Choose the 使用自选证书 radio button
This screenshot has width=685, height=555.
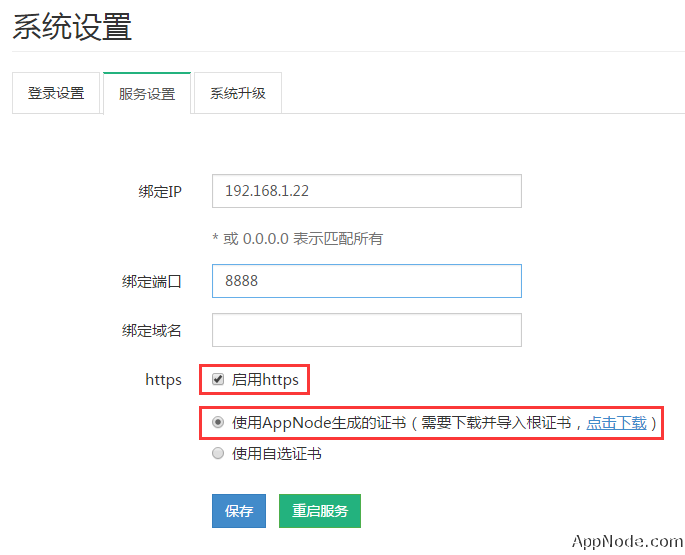218,453
